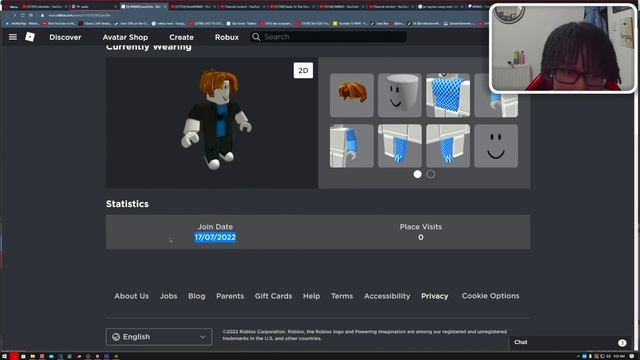
Task: Open the Accessibility footer link
Action: pyautogui.click(x=387, y=296)
